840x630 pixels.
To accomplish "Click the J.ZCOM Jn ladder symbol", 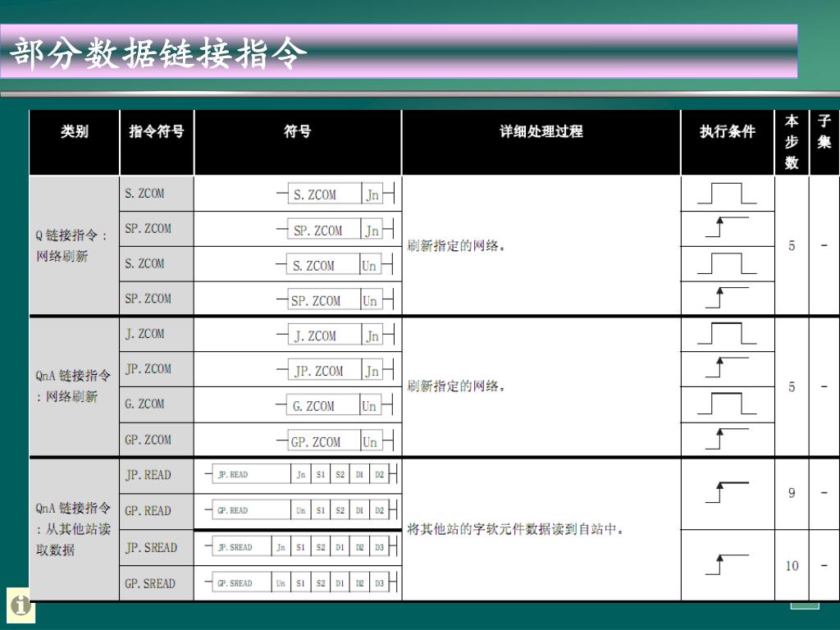I will point(336,336).
